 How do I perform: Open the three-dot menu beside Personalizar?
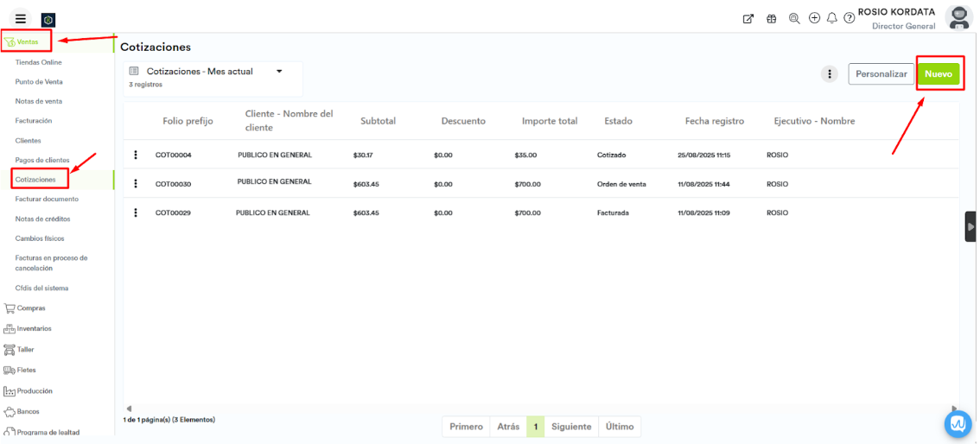point(829,74)
